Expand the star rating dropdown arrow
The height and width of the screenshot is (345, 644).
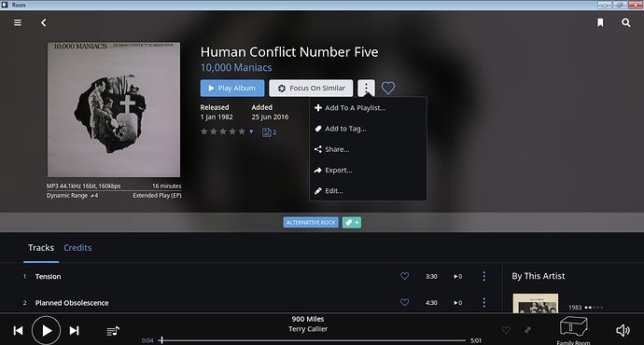pos(251,131)
